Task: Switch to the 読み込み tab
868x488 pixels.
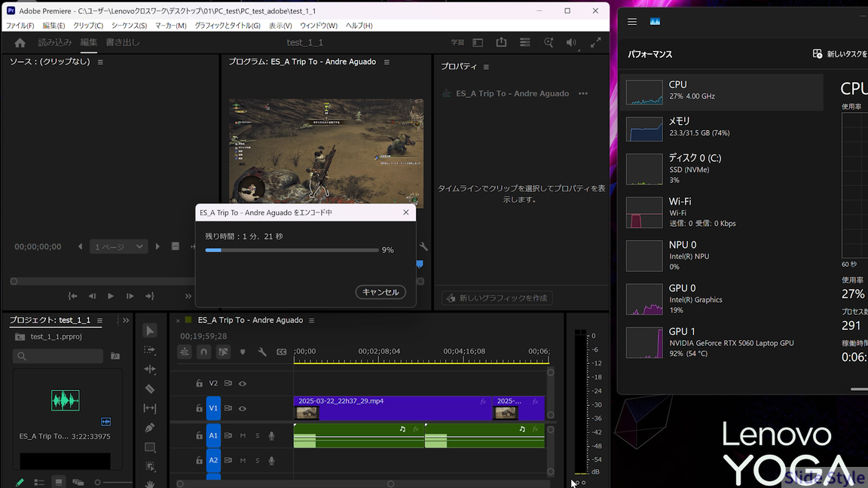Action: pyautogui.click(x=55, y=43)
